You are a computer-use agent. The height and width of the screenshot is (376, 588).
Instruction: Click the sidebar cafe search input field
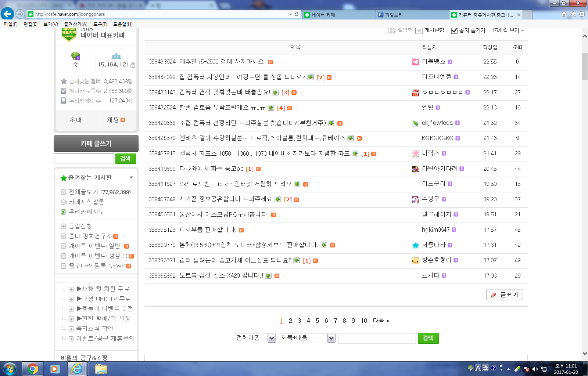(84, 159)
